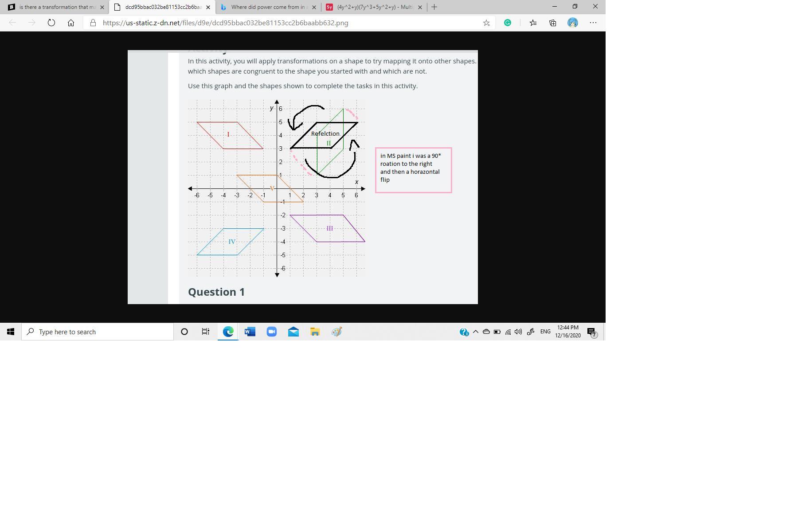
Task: Open the Favorites list icon
Action: click(533, 23)
